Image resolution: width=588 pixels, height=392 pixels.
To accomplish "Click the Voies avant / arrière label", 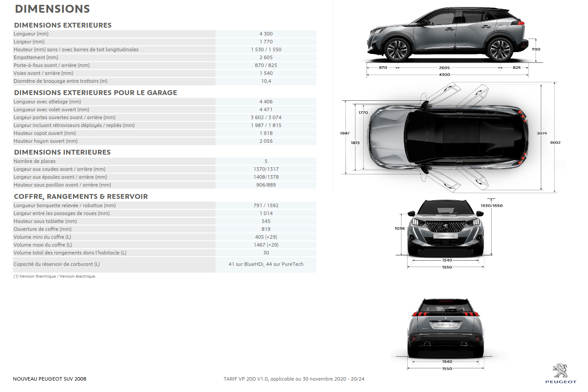I will [43, 73].
